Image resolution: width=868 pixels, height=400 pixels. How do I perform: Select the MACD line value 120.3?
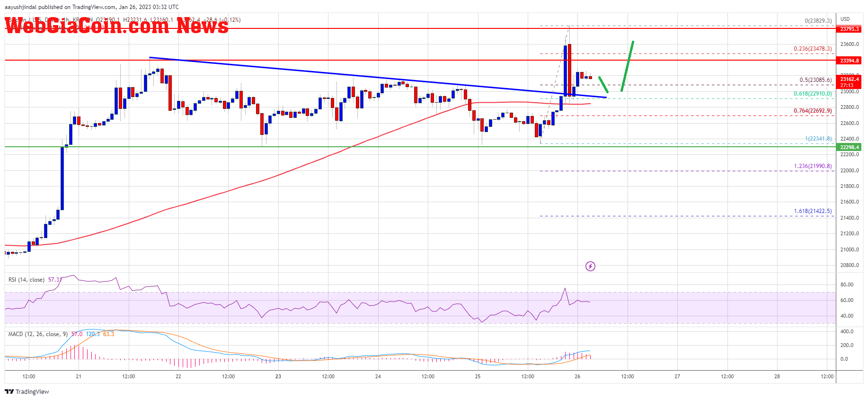click(x=93, y=334)
